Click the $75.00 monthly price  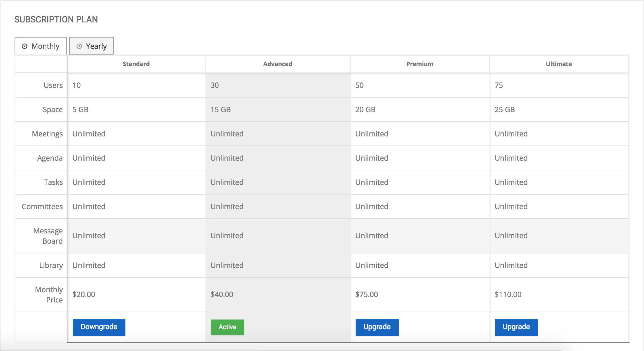click(x=367, y=294)
